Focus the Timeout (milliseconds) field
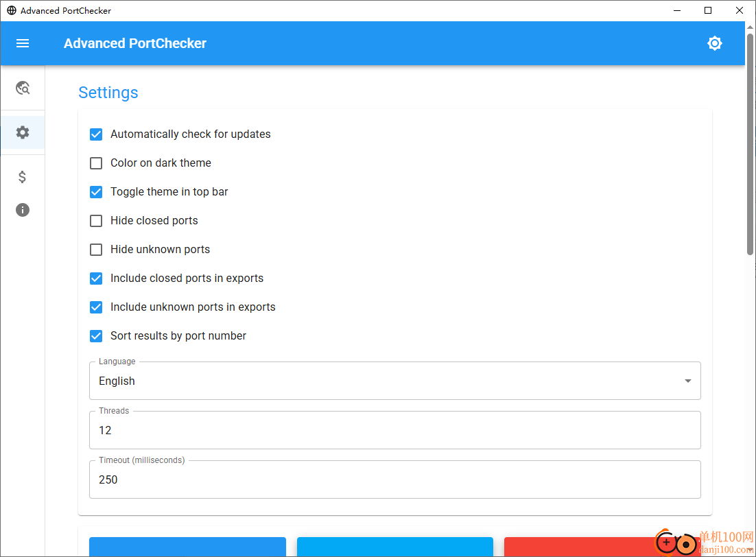 pos(395,479)
